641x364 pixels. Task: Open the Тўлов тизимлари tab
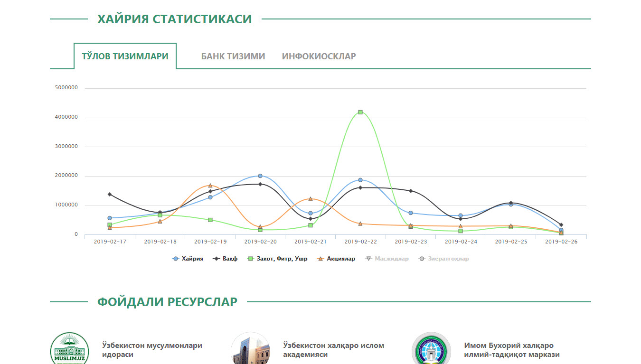[125, 56]
